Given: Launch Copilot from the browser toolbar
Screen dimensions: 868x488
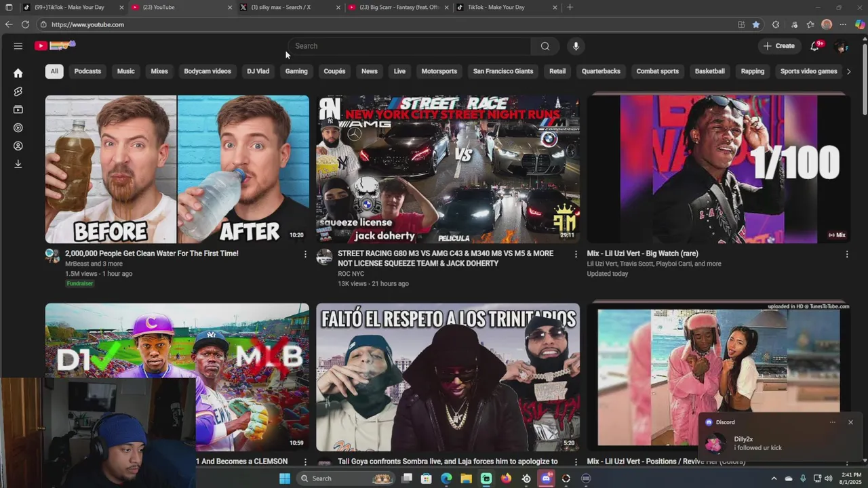Looking at the screenshot, I should tap(860, 24).
